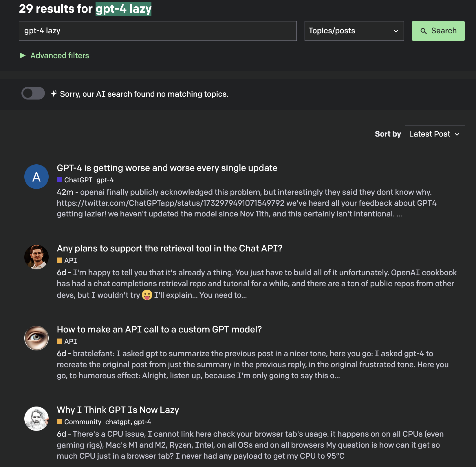The width and height of the screenshot is (476, 467).
Task: Click the purple ChatGPT category square
Action: 59,180
